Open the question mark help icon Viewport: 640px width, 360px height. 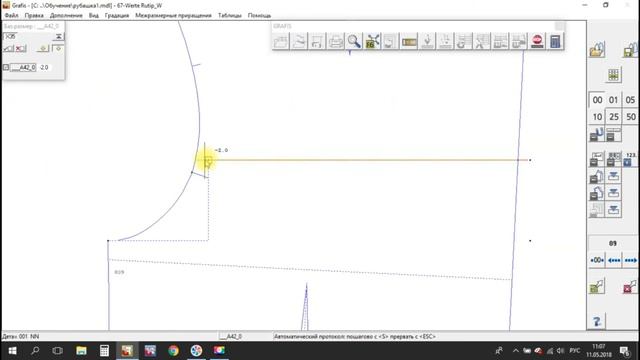(x=597, y=322)
